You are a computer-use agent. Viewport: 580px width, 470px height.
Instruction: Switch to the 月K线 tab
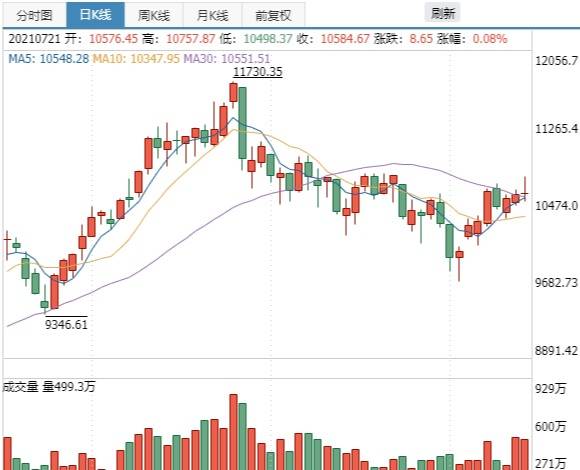click(x=212, y=15)
